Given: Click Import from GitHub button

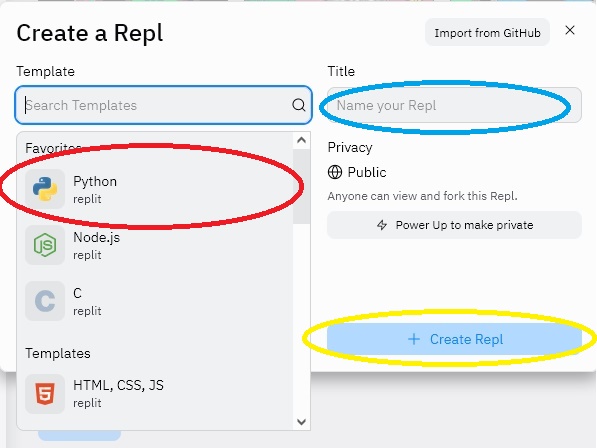Looking at the screenshot, I should pyautogui.click(x=487, y=33).
